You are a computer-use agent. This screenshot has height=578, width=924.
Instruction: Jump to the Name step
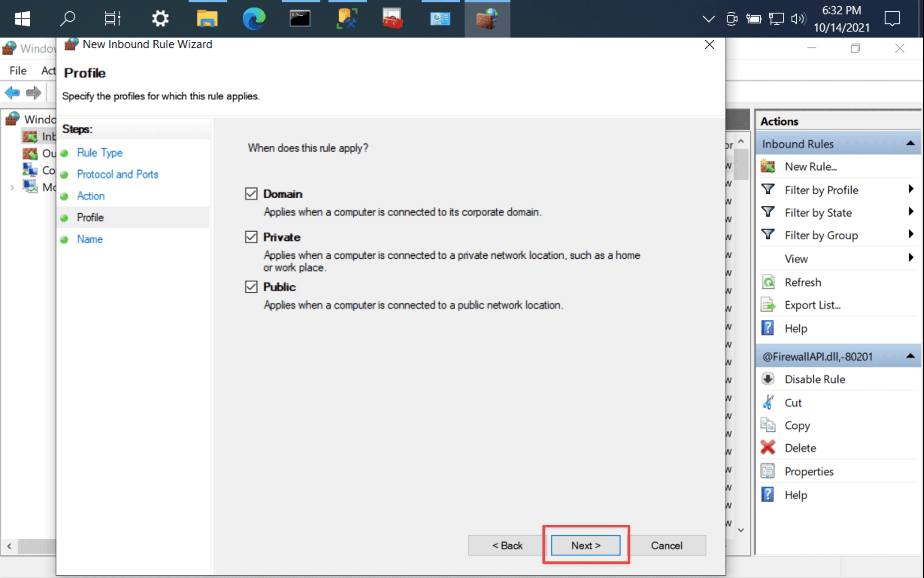click(90, 239)
